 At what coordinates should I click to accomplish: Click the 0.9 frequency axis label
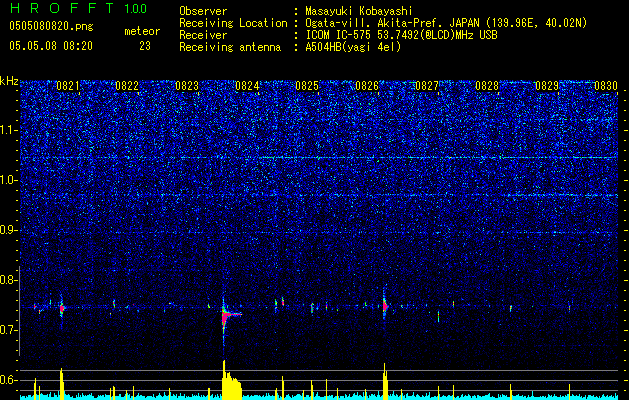(x=9, y=230)
